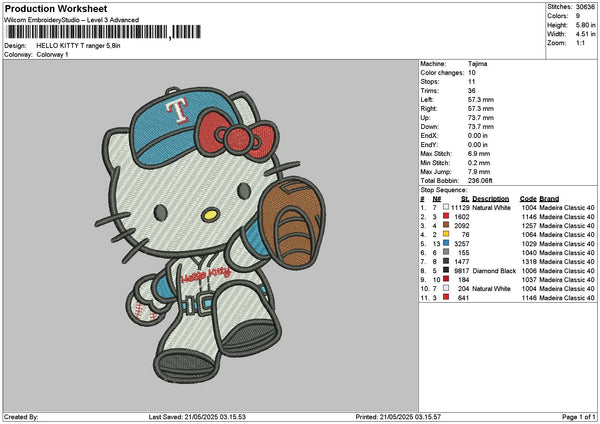Click the Max Jump value '7.9 mm'
The width and height of the screenshot is (600, 424).
479,171
